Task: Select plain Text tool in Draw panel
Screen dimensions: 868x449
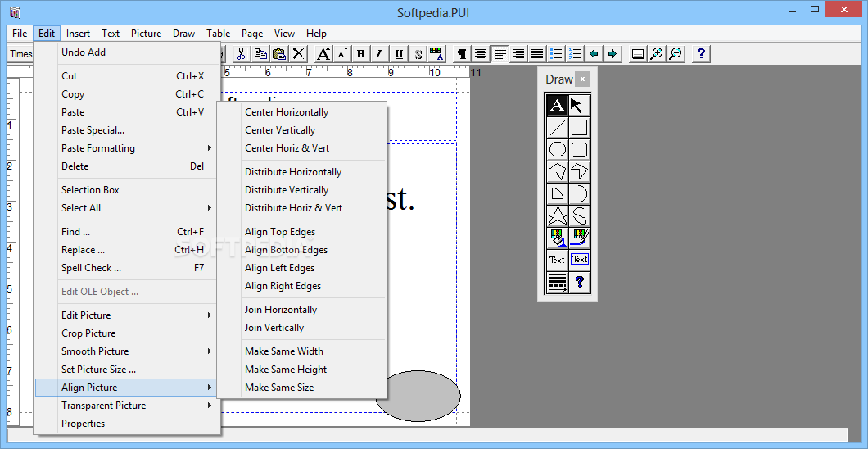Action: click(557, 260)
